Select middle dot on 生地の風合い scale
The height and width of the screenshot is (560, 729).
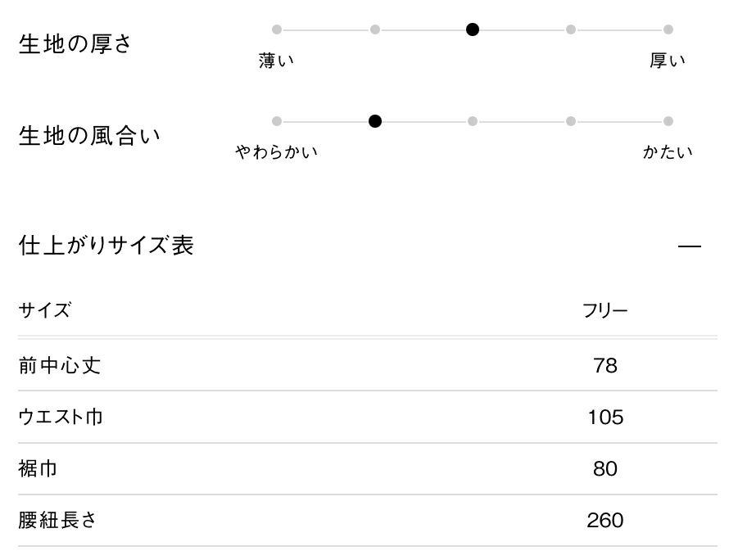pos(473,121)
